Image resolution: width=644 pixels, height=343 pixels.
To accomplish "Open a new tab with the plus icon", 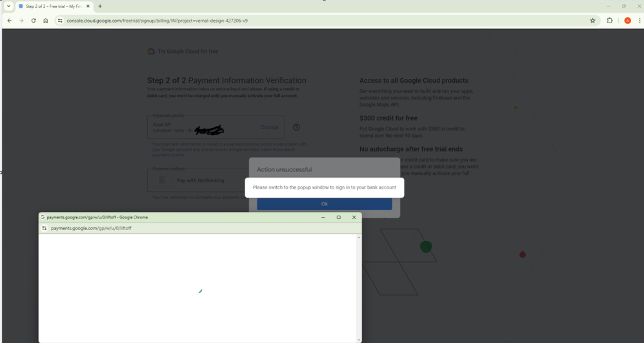I will [x=100, y=6].
